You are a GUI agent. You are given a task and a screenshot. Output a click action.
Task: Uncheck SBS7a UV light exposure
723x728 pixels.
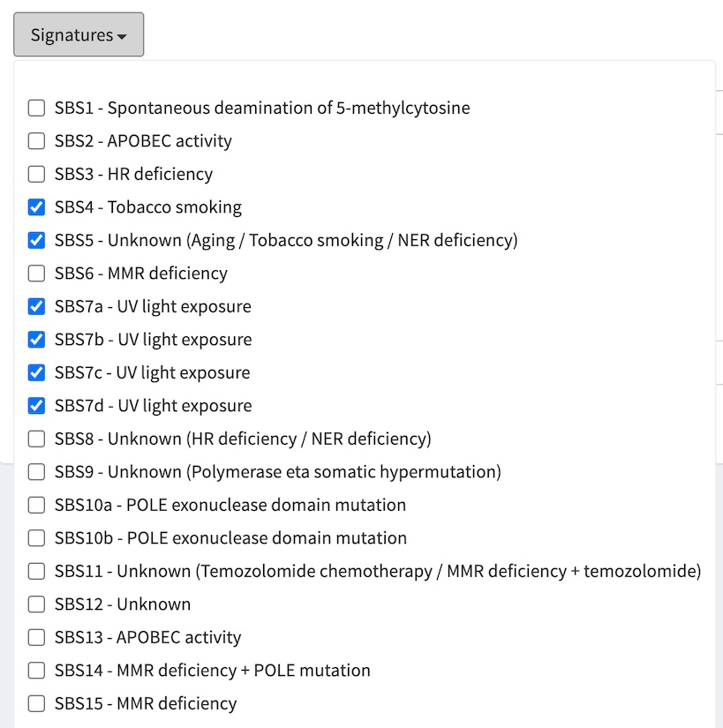[36, 307]
